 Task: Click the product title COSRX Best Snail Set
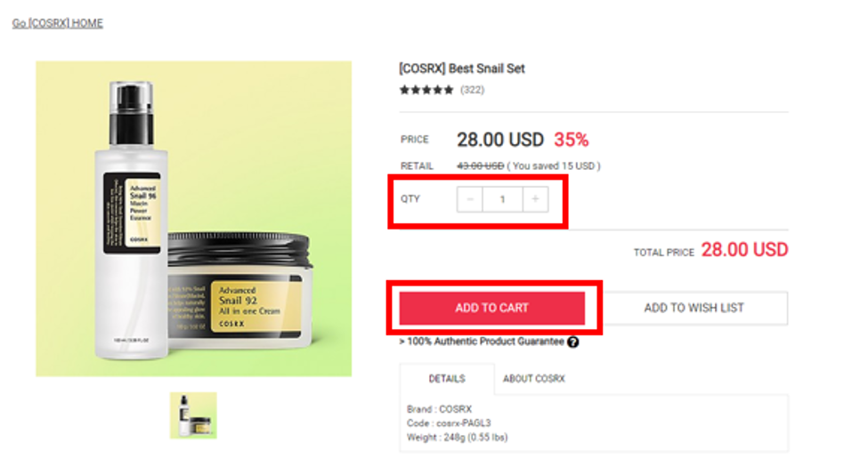[x=462, y=68]
